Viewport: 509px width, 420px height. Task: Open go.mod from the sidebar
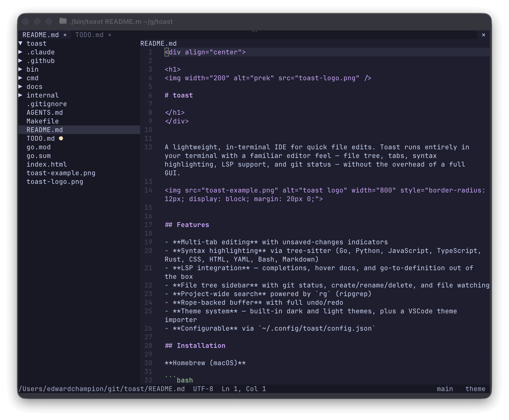tap(39, 147)
